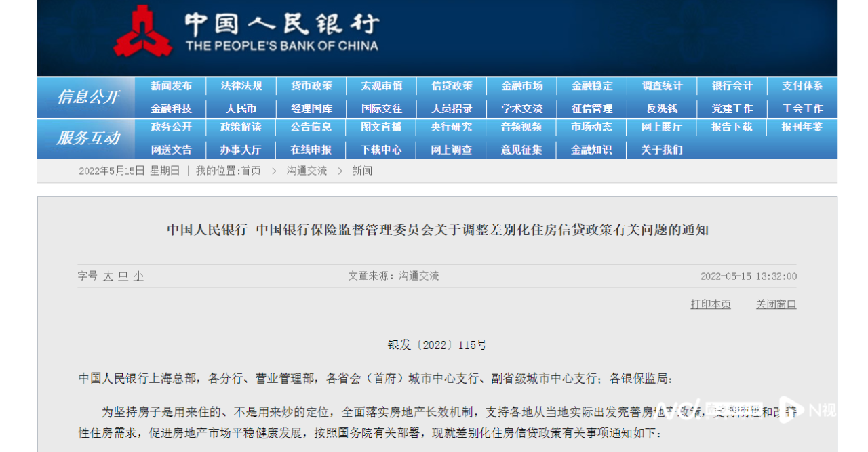Navigate to 市场动态

click(x=592, y=127)
